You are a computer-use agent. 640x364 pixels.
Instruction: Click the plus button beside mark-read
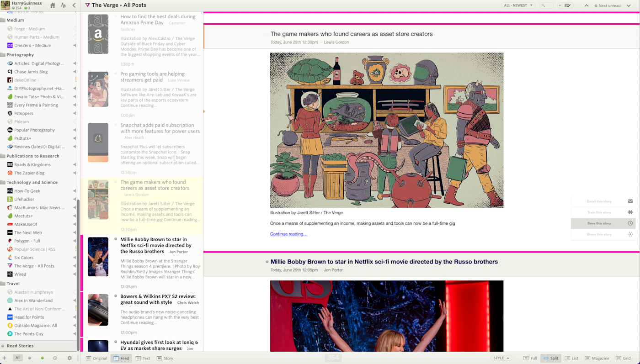[560, 5]
